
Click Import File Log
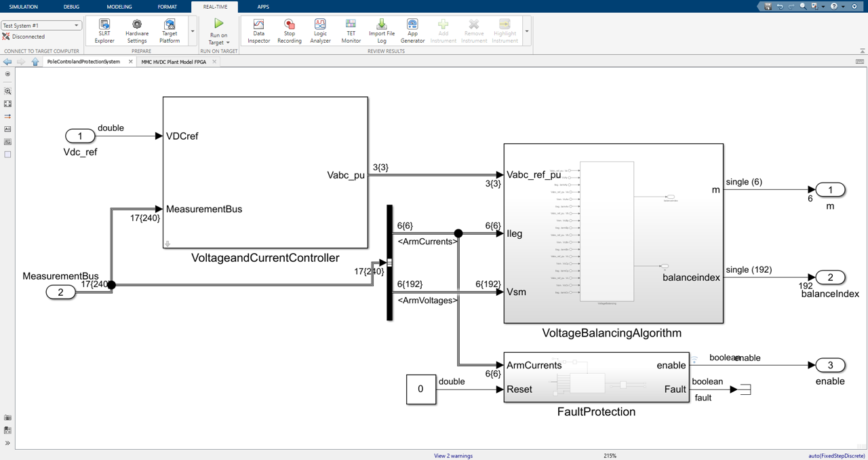[x=382, y=31]
